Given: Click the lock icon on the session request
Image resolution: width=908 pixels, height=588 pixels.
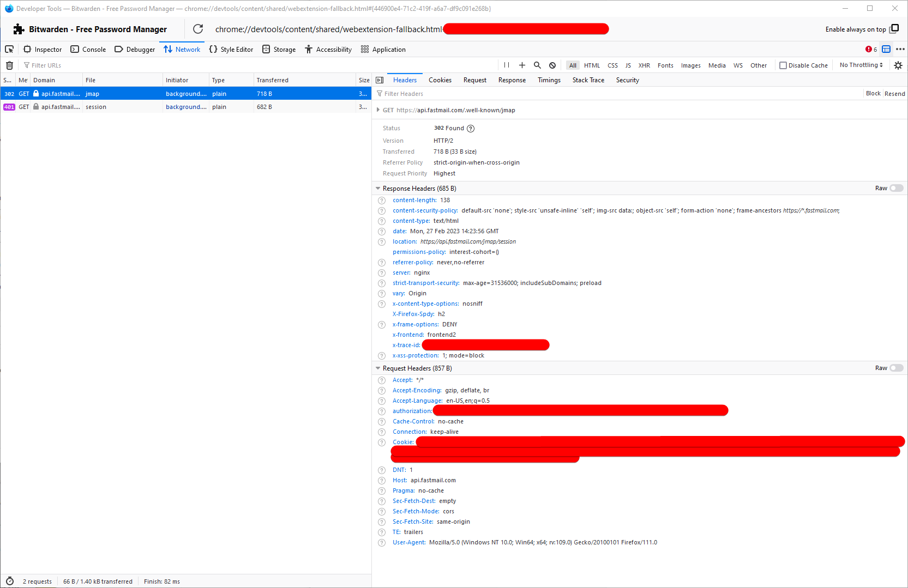Looking at the screenshot, I should (36, 107).
